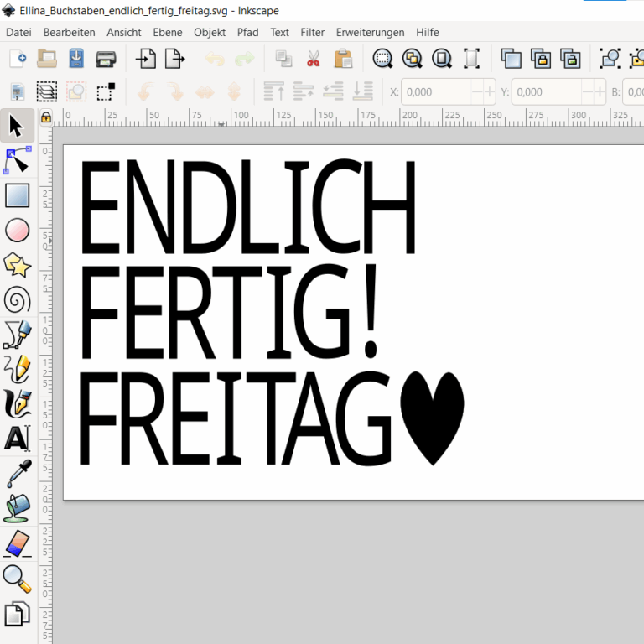Pick the Star and polygon tool
Screen dimensions: 644x644
pyautogui.click(x=17, y=265)
